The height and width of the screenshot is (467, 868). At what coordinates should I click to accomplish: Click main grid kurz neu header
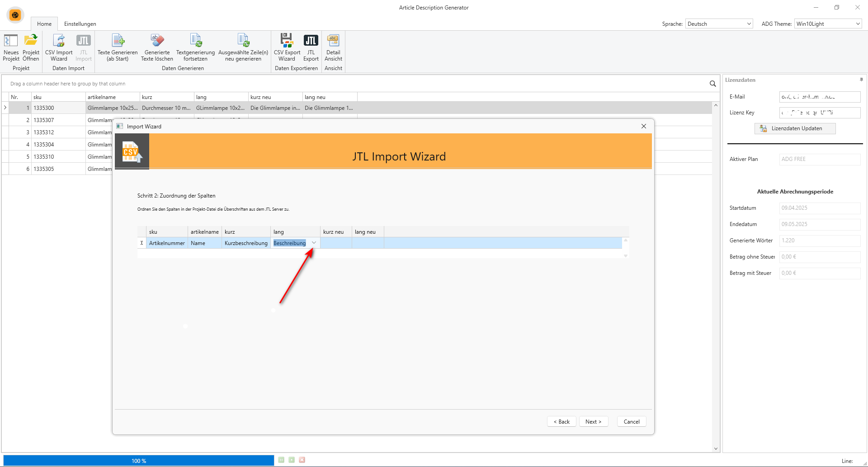pyautogui.click(x=275, y=97)
